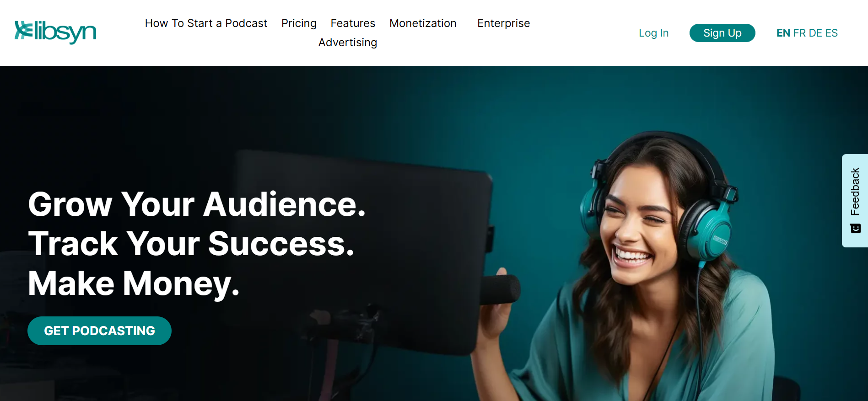Click the GET PODCASTING button

[99, 331]
